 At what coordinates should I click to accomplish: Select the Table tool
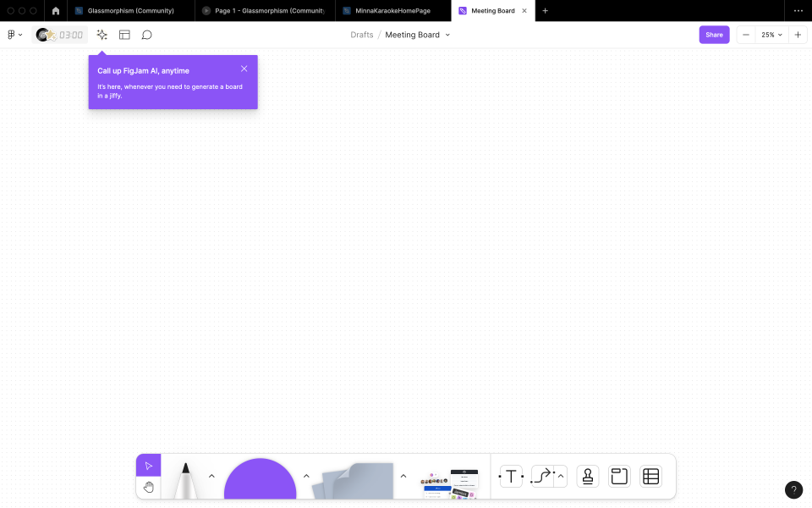650,476
